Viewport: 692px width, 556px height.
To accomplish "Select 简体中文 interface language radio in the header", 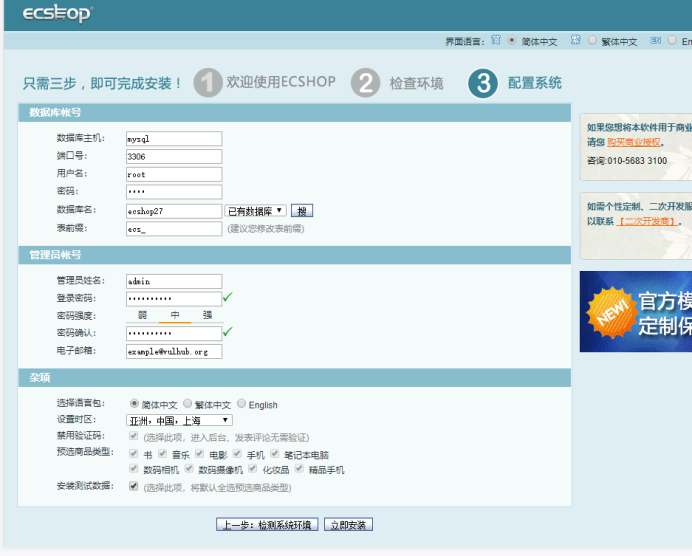I will (511, 40).
